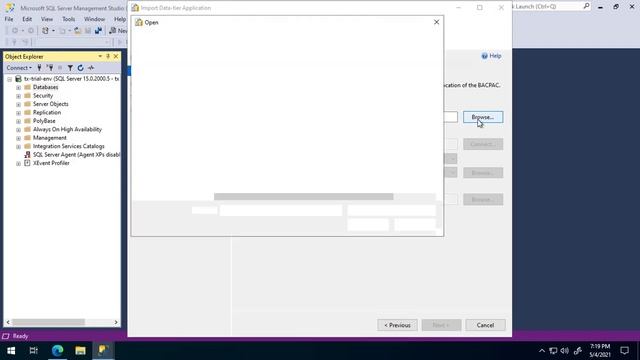The height and width of the screenshot is (360, 640).
Task: Close the Open file dialog
Action: pos(436,22)
